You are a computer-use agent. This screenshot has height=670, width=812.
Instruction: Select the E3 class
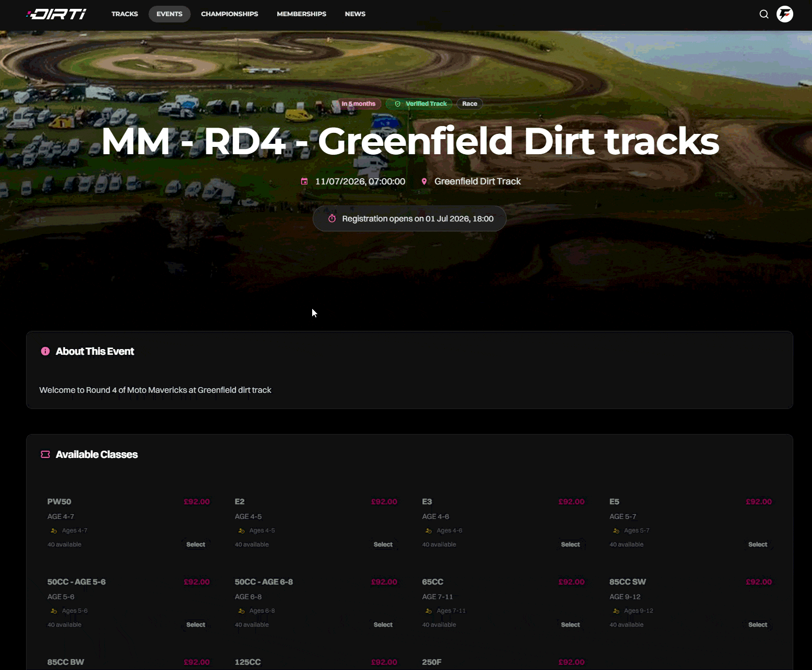(x=570, y=544)
